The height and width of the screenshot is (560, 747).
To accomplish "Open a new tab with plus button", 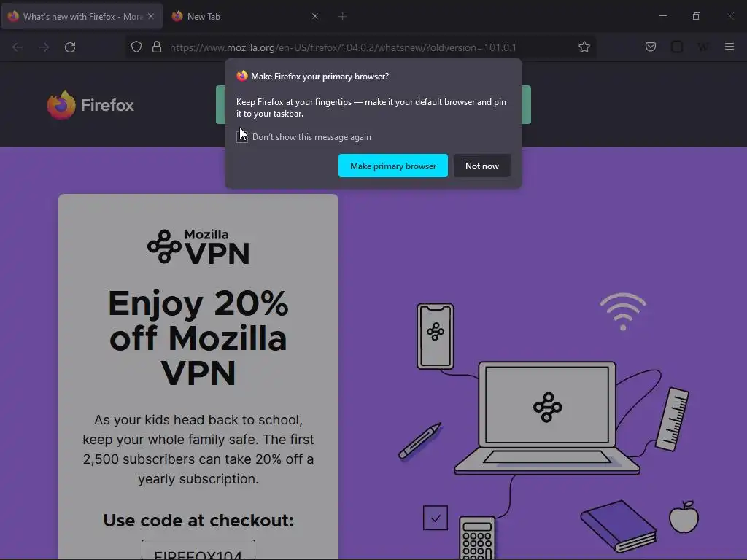I will coord(343,17).
